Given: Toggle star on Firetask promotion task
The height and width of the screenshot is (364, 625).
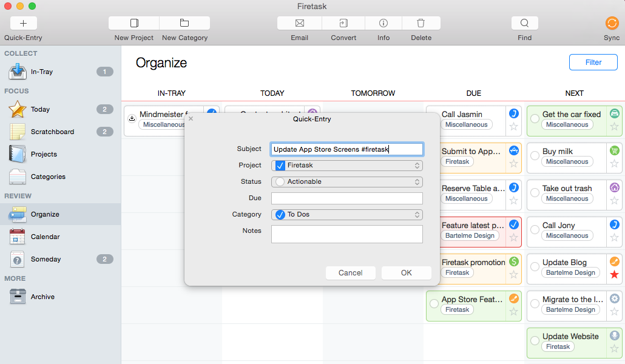Looking at the screenshot, I should [514, 275].
